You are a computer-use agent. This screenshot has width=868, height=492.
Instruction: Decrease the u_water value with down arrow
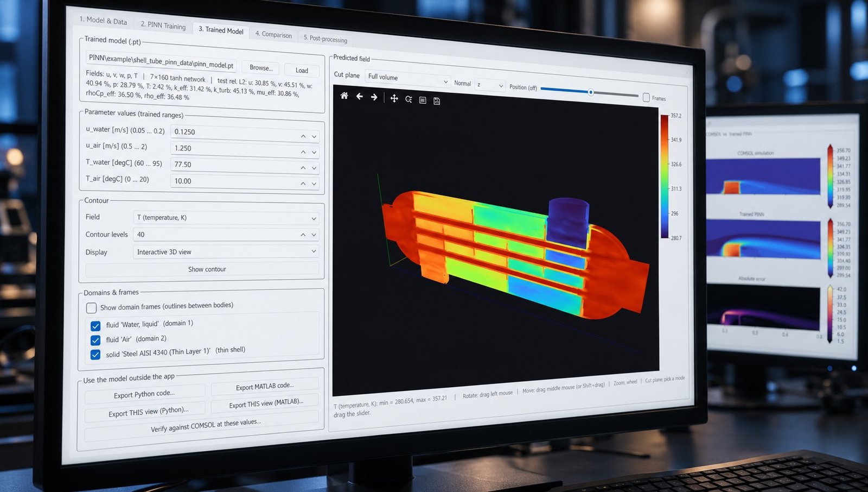point(314,137)
